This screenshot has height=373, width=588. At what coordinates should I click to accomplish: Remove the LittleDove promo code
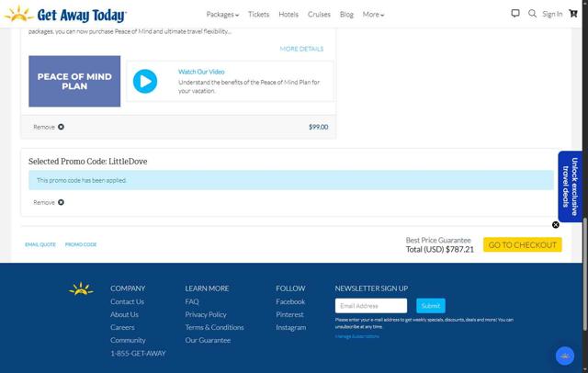49,202
